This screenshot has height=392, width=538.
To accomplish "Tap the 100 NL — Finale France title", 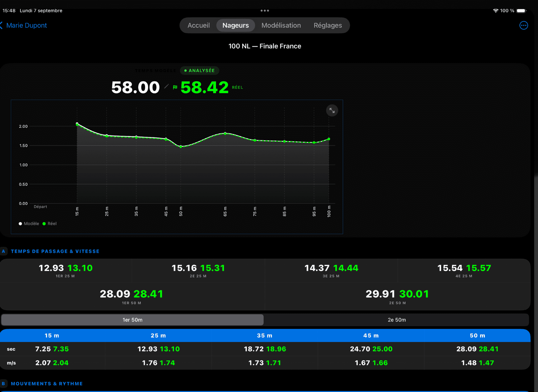I will (x=265, y=46).
